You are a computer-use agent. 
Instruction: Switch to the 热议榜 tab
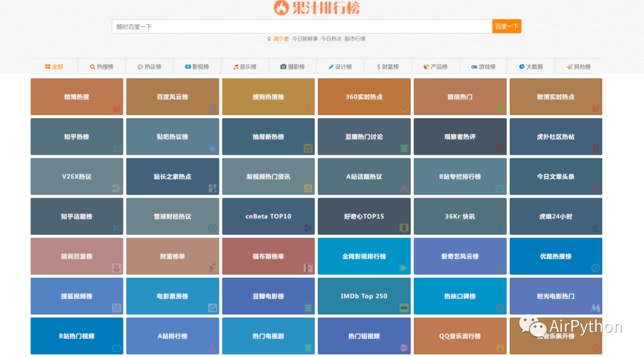[149, 67]
